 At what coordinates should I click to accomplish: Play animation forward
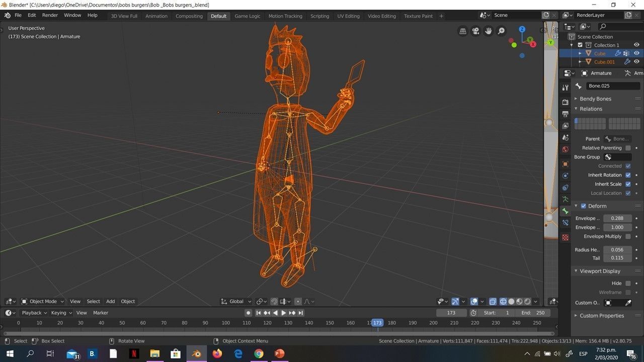click(x=283, y=313)
